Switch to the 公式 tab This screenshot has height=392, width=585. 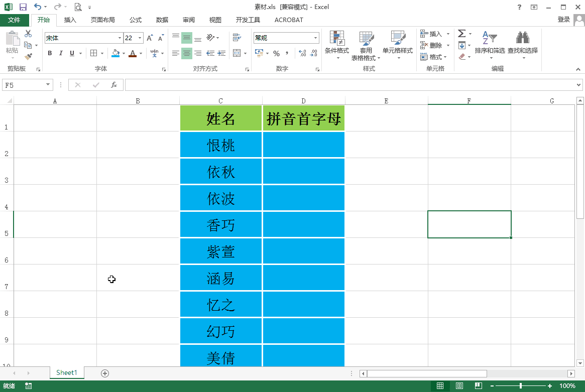tap(136, 20)
